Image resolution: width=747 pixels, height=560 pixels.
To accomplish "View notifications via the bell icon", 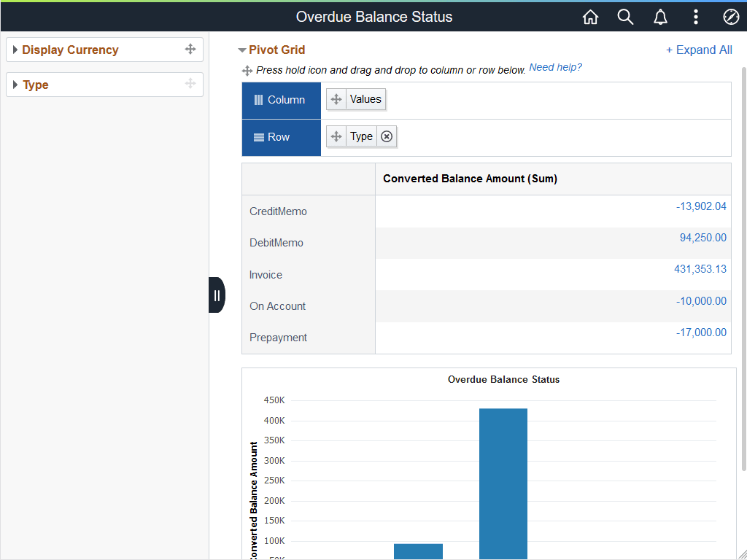I will click(660, 16).
